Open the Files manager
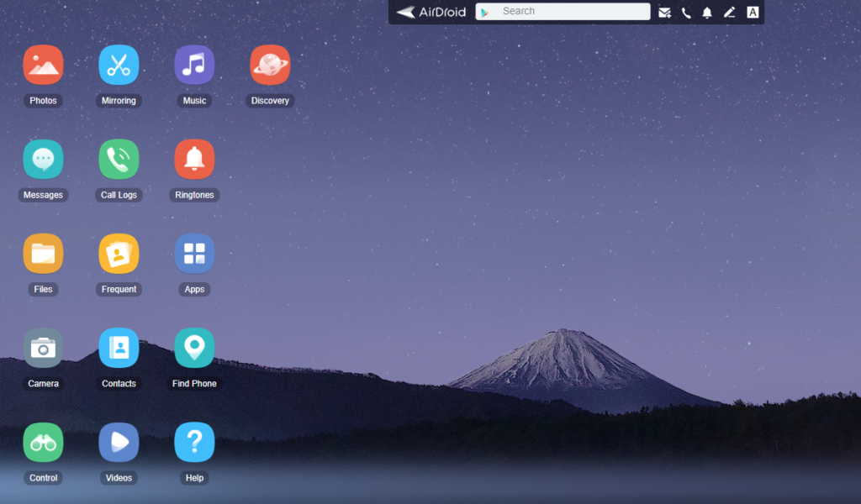861x504 pixels. [x=43, y=253]
